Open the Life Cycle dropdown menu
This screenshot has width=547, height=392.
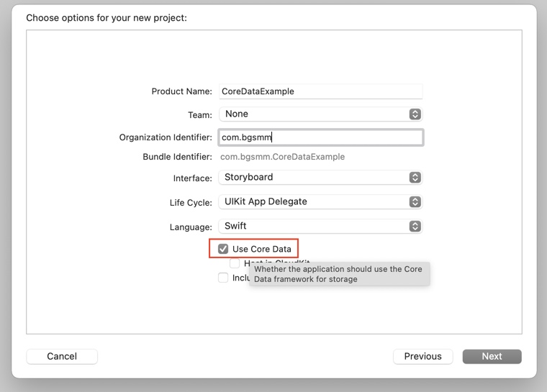(320, 202)
